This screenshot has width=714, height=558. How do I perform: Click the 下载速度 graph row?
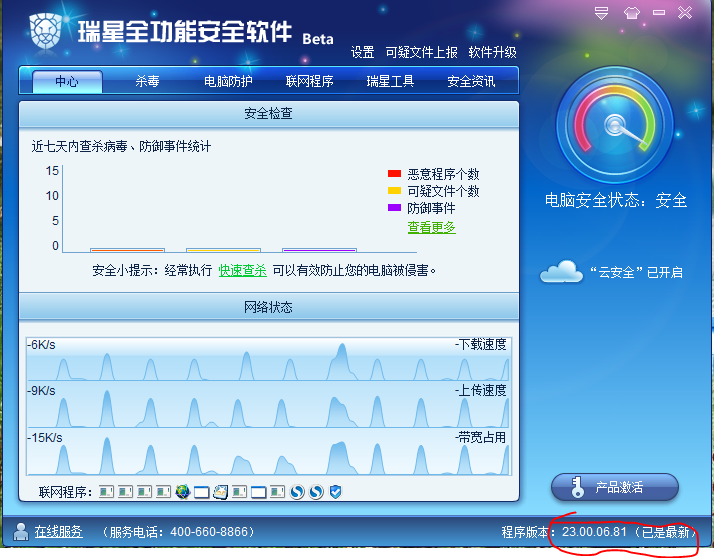pos(269,359)
